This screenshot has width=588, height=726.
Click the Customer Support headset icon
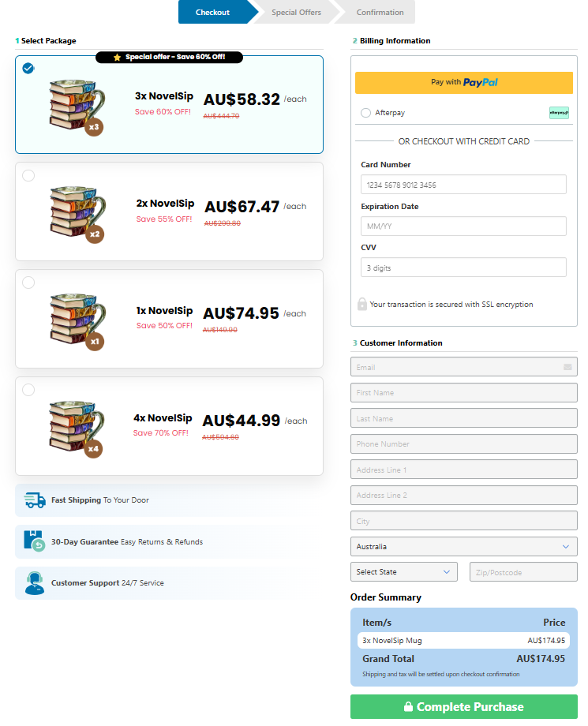point(35,583)
